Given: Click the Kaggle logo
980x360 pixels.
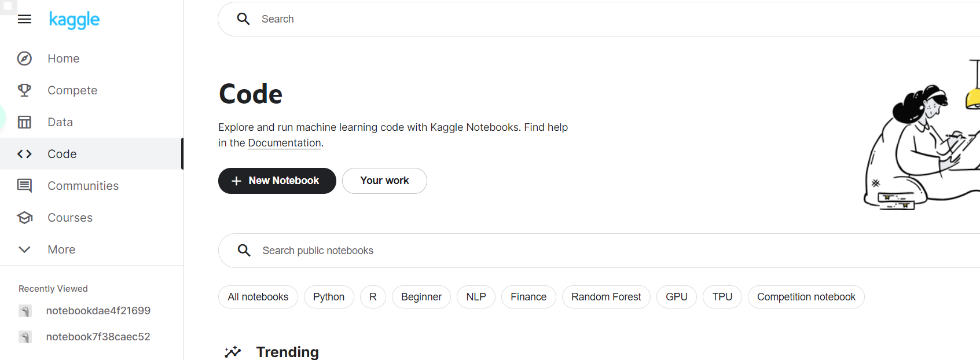Looking at the screenshot, I should pyautogui.click(x=74, y=20).
